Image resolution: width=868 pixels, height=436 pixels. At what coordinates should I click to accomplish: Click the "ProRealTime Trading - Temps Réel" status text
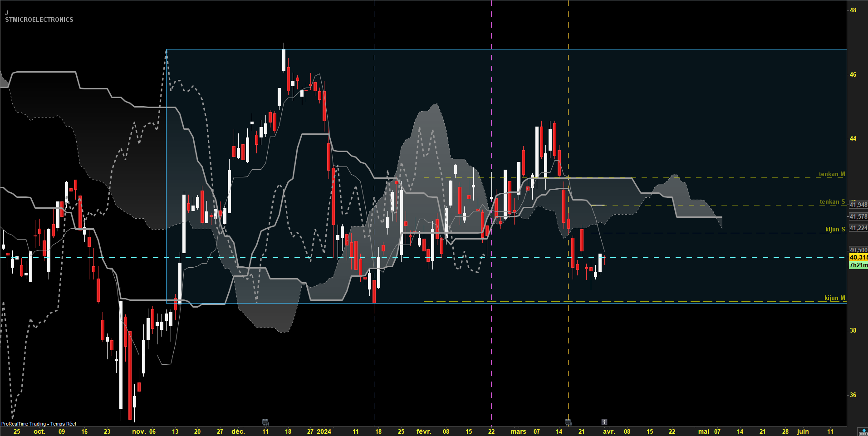[39, 424]
